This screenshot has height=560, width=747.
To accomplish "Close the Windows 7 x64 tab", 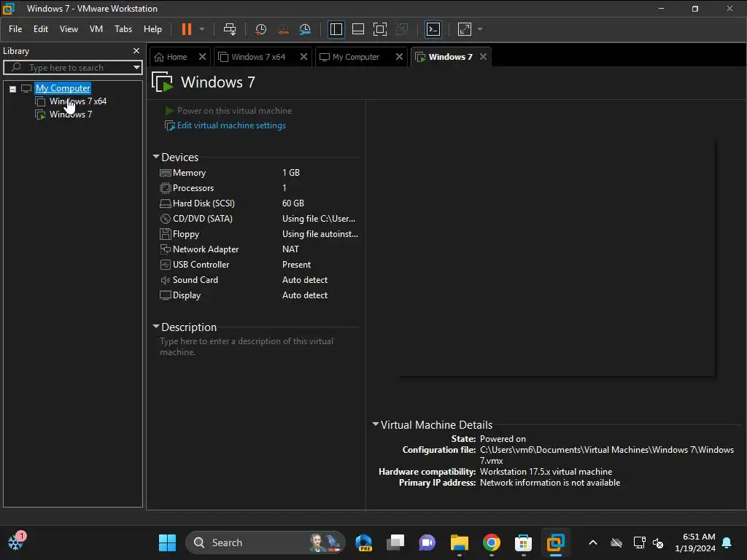I will pos(303,57).
